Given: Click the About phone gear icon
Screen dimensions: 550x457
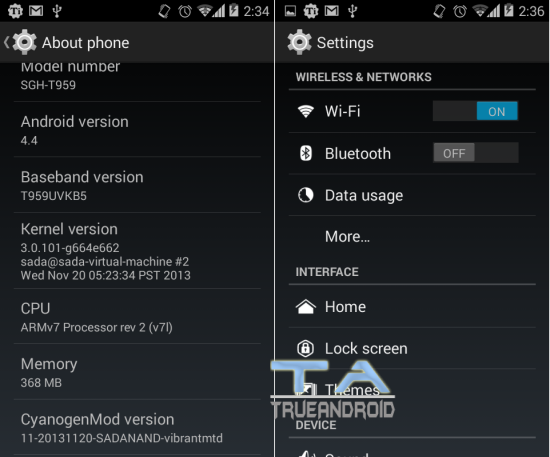Looking at the screenshot, I should [x=25, y=42].
